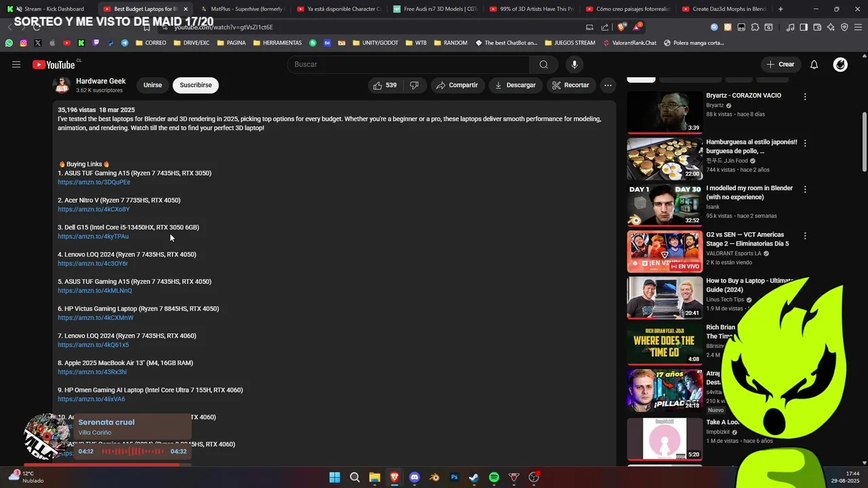Click the Descargar download button

click(515, 85)
